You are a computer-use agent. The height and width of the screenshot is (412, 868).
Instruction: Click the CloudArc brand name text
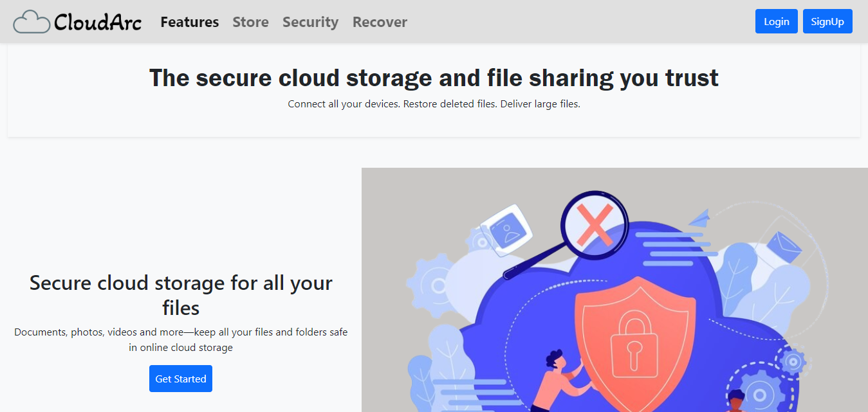point(98,22)
